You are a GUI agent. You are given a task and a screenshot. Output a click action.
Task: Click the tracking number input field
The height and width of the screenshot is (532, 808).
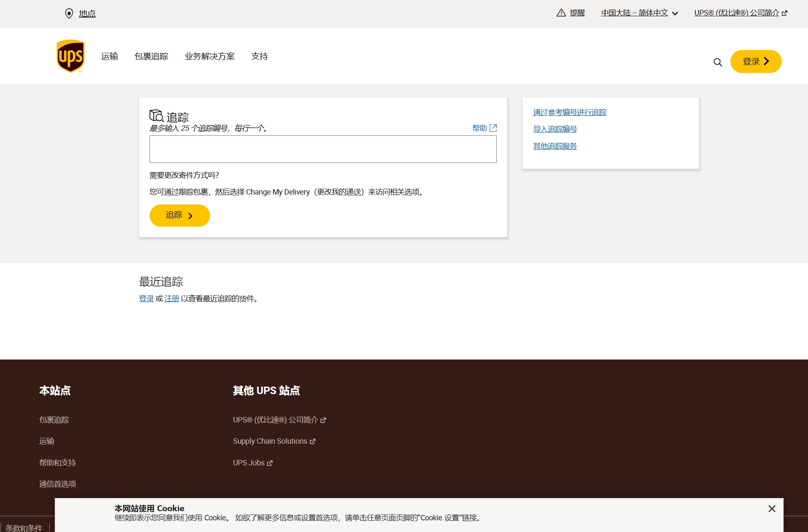[x=323, y=149]
